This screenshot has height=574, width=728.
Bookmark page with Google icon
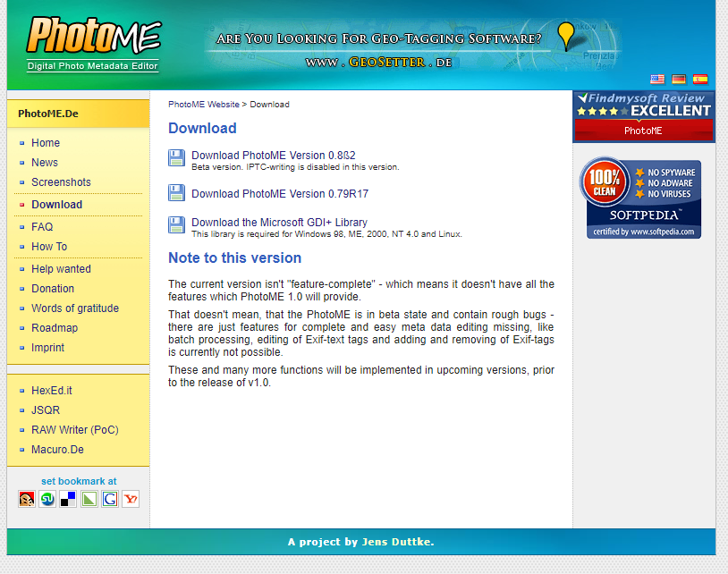[110, 499]
